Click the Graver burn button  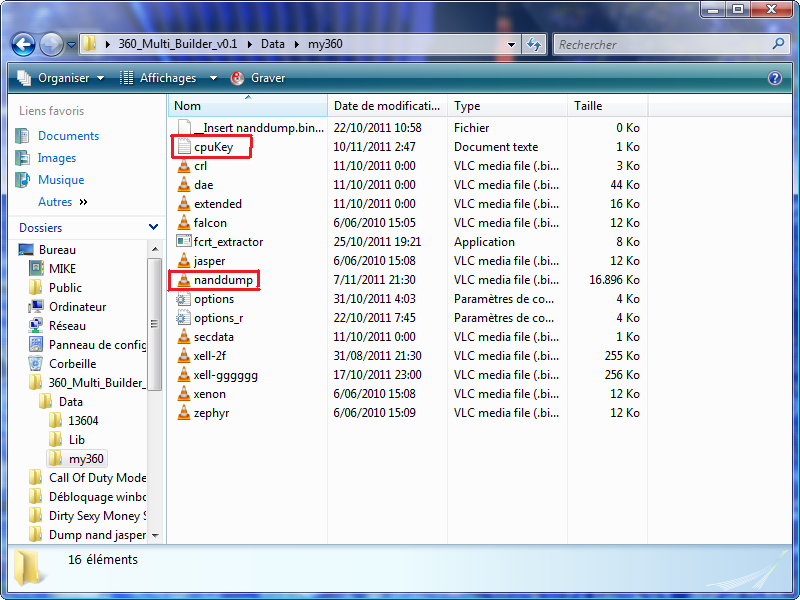point(258,78)
